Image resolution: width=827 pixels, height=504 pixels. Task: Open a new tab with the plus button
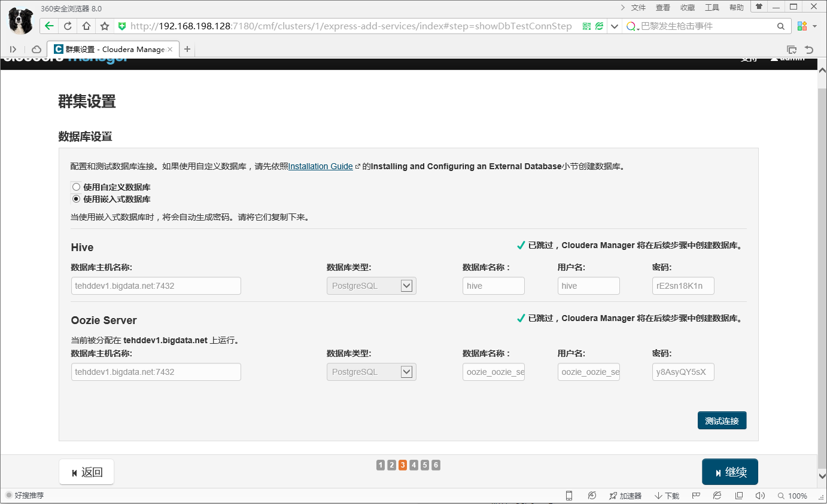[x=187, y=49]
